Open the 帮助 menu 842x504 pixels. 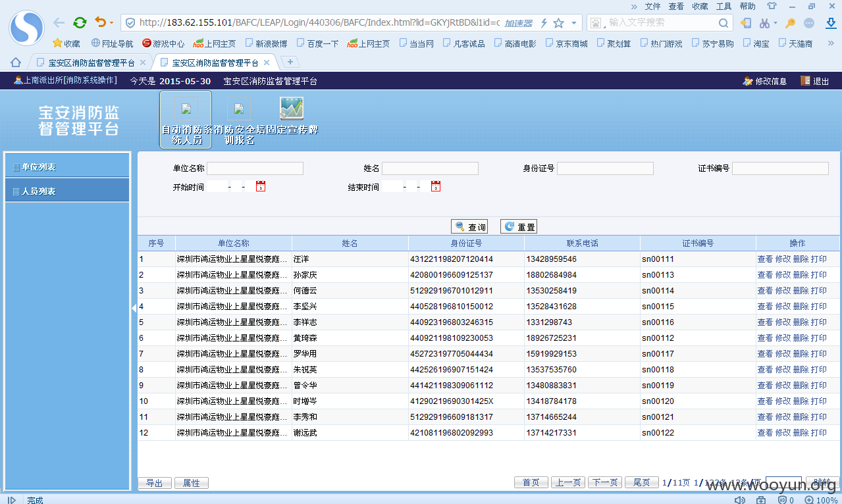click(x=747, y=7)
